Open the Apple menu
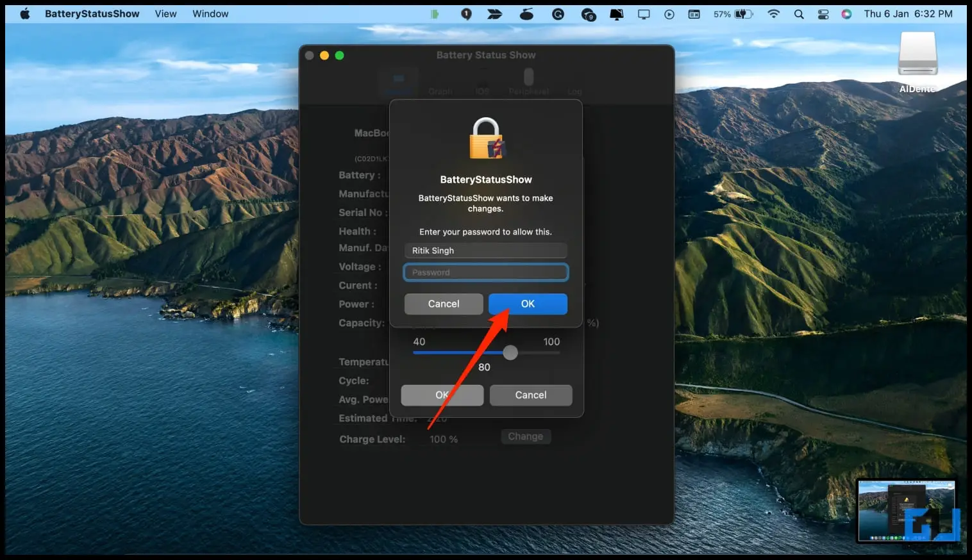The width and height of the screenshot is (972, 560). (x=25, y=13)
